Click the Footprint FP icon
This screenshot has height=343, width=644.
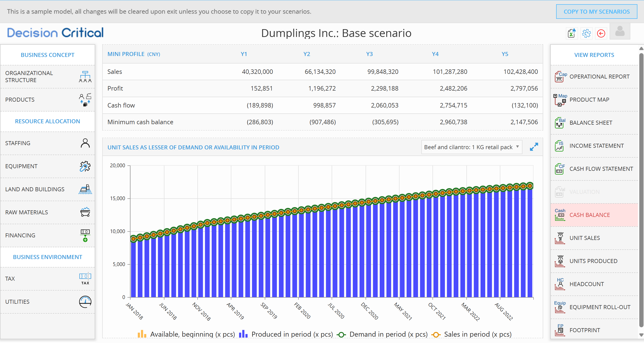tap(560, 330)
